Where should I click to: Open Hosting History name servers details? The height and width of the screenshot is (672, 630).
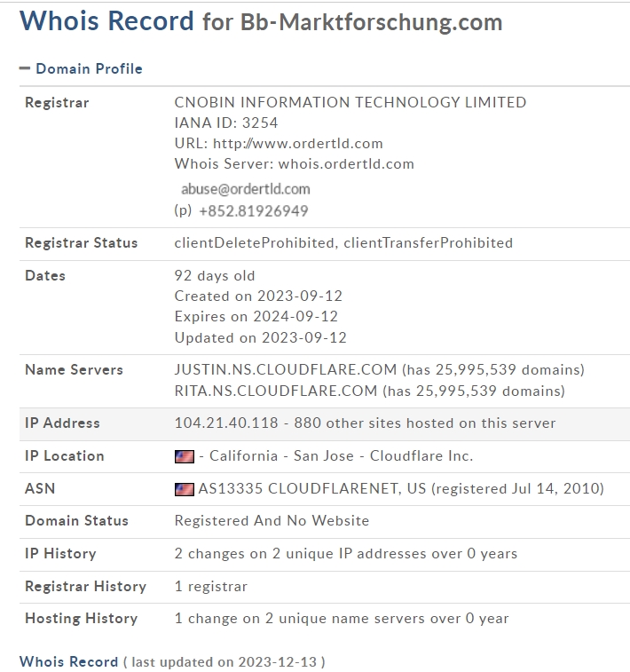tap(342, 618)
